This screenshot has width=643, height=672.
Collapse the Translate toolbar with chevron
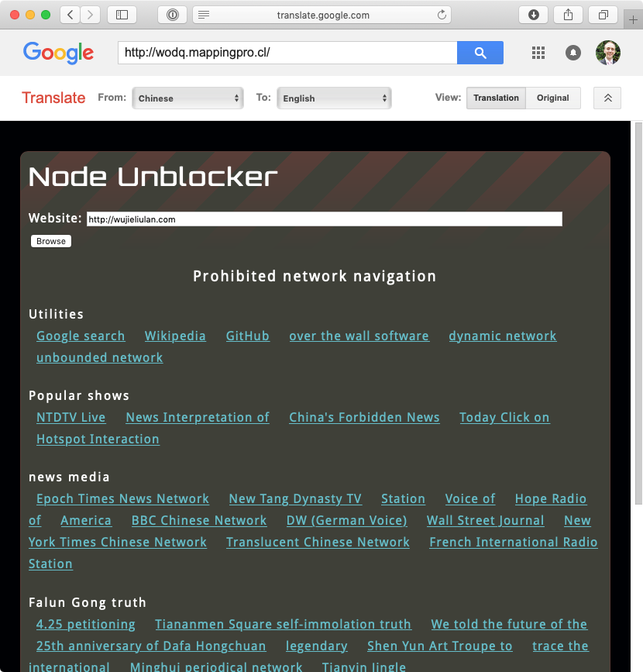(x=607, y=98)
